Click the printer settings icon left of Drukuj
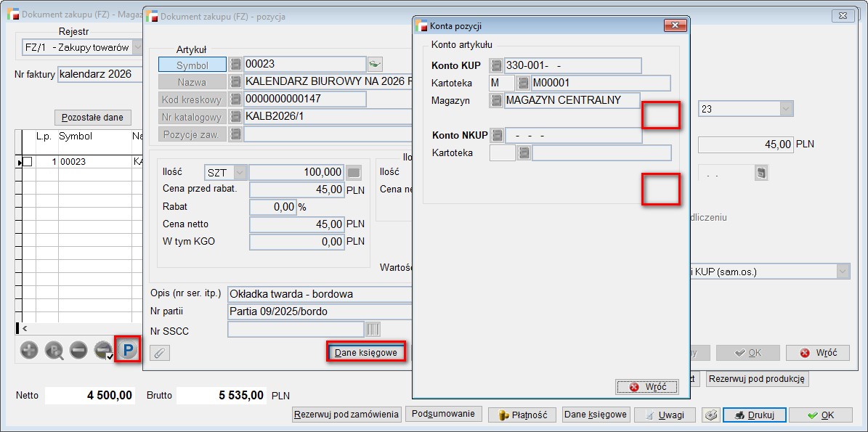Image resolution: width=868 pixels, height=432 pixels. tap(712, 415)
